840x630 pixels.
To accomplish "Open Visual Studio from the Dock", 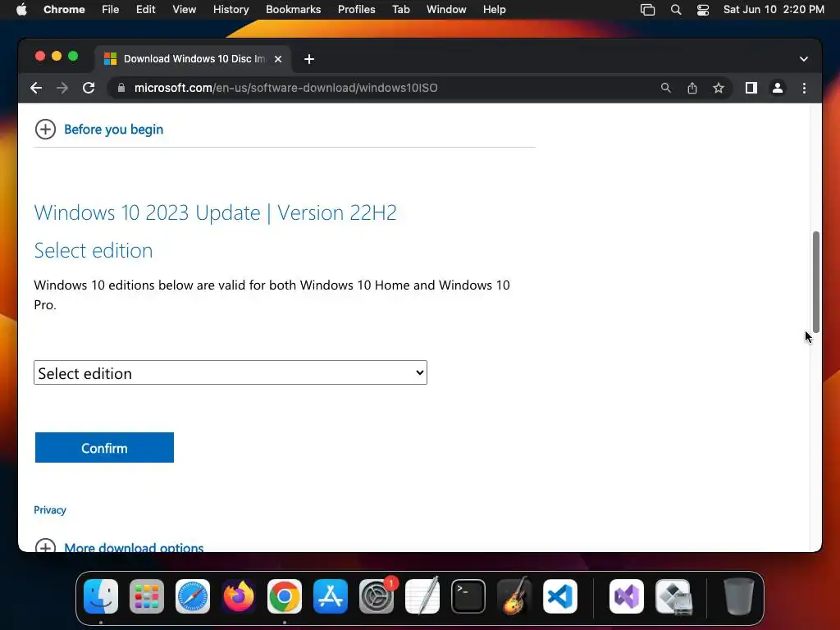I will click(627, 596).
